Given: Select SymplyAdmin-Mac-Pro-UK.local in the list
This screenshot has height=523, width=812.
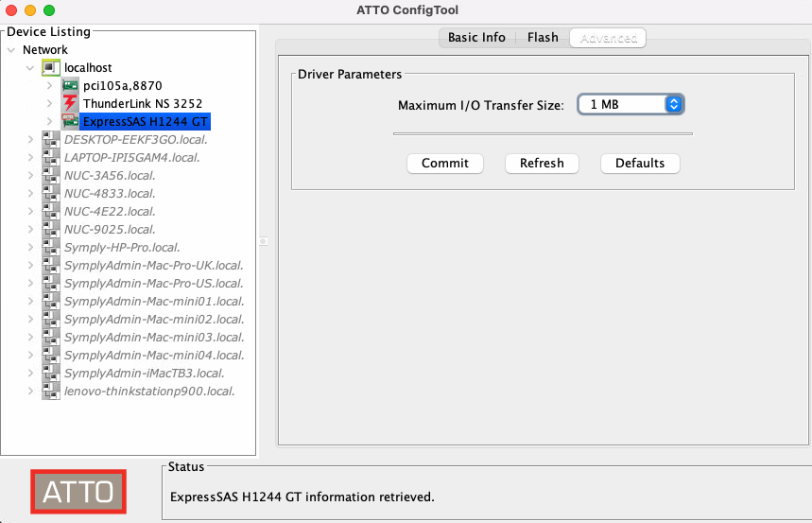Looking at the screenshot, I should 154,266.
